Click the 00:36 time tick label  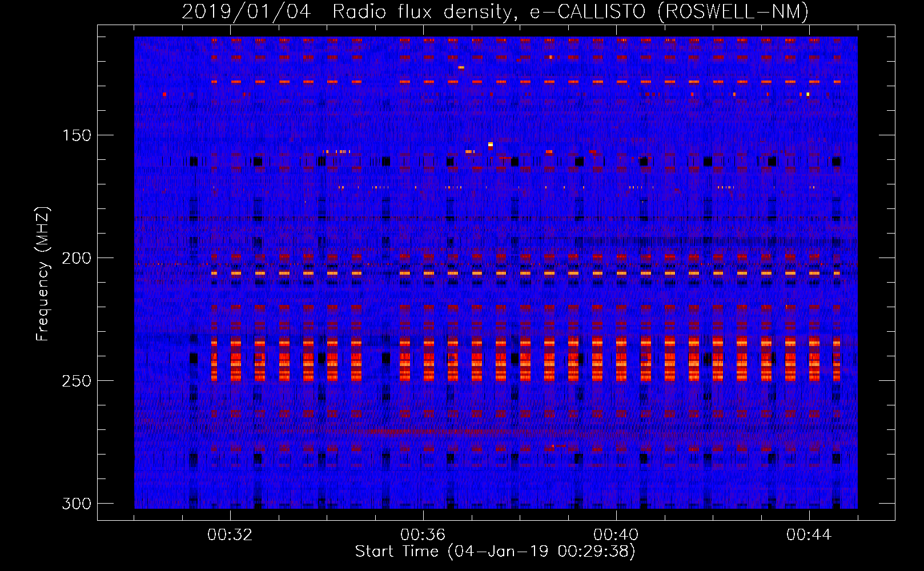click(423, 535)
